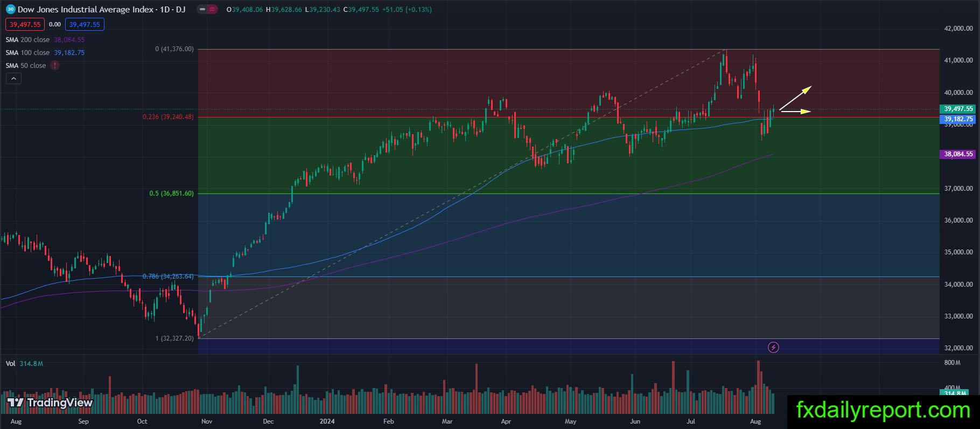
Task: Click the 33,000.00 price axis label
Action: coord(958,316)
